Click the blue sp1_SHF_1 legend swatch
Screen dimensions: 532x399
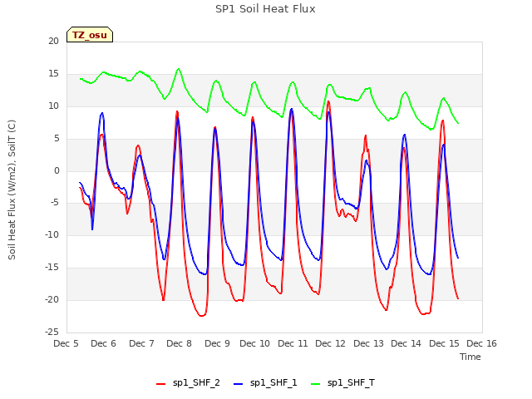pyautogui.click(x=239, y=384)
